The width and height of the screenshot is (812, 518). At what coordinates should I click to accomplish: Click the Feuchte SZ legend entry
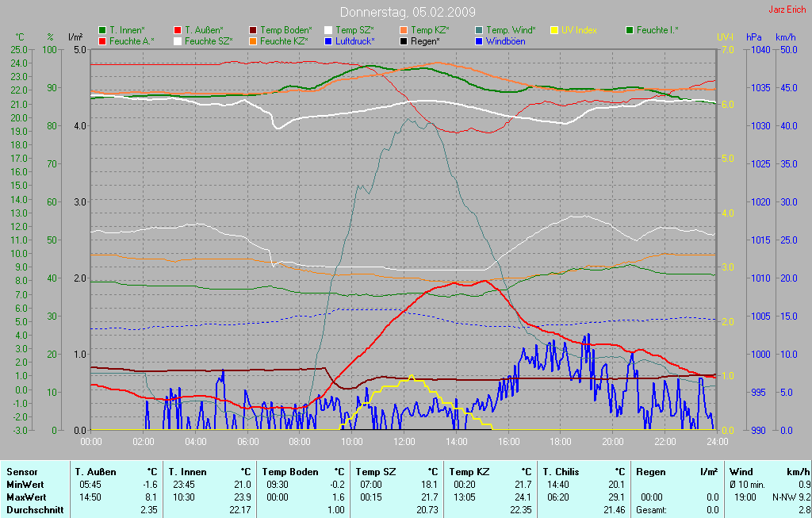208,40
